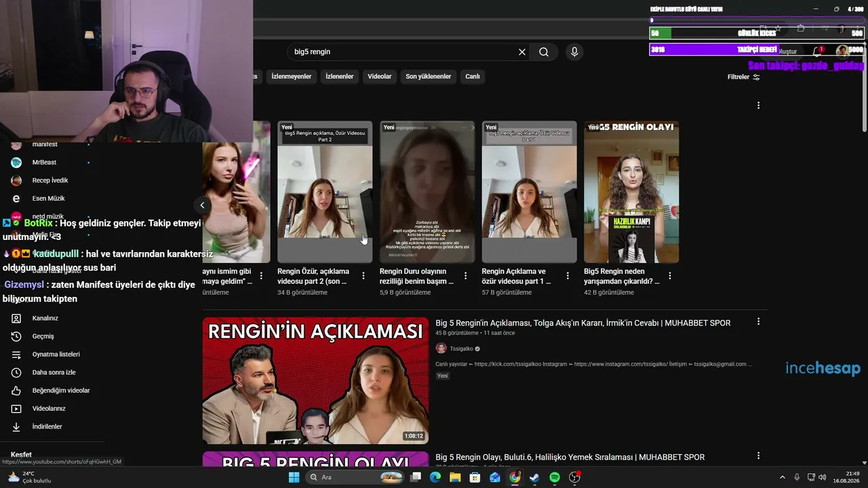
Task: Play the 'Özür videosu Part 1' short thumbnail
Action: point(530,192)
